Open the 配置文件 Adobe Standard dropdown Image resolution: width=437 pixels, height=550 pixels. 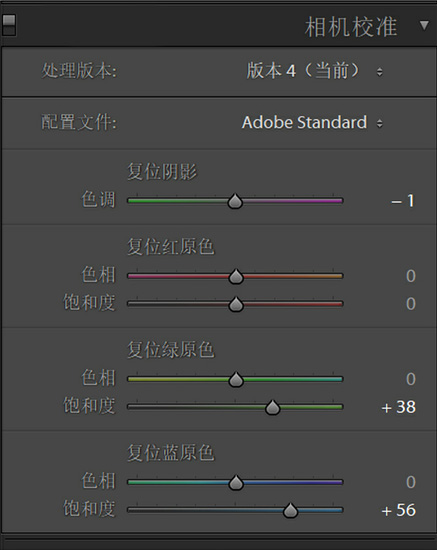(312, 123)
